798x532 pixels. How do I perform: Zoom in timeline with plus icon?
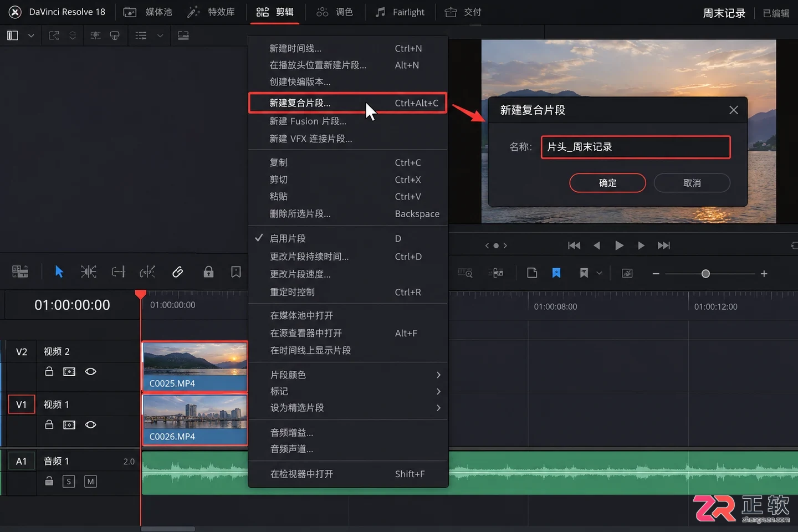click(x=764, y=274)
